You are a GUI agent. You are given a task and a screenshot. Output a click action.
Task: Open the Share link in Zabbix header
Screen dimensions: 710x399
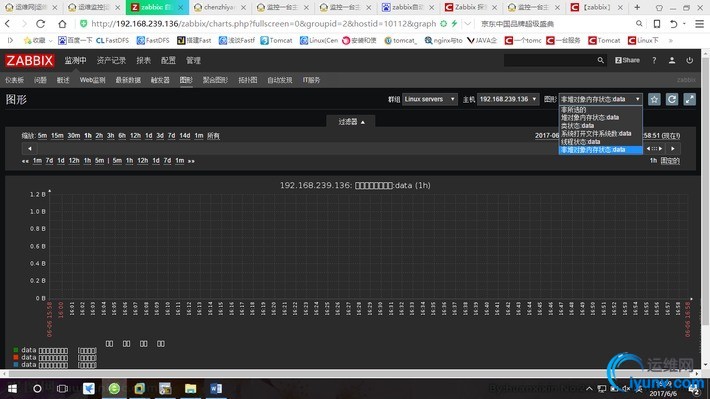tap(627, 60)
